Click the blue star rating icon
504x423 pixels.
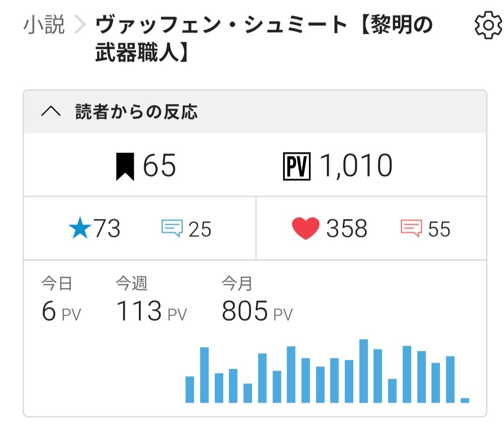pyautogui.click(x=80, y=228)
